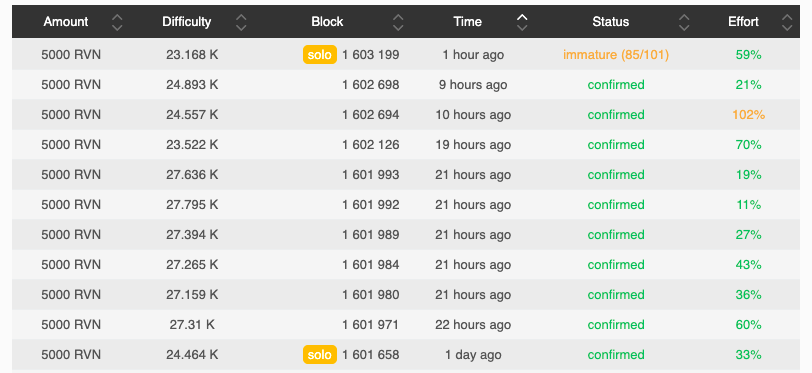The width and height of the screenshot is (812, 373).
Task: Select difficulty 27.394 K
Action: pos(192,235)
